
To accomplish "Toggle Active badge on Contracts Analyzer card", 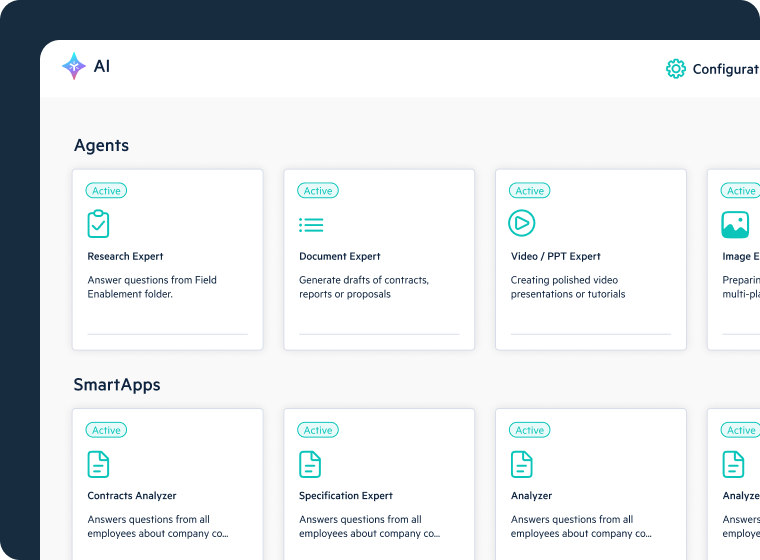I will click(x=106, y=430).
